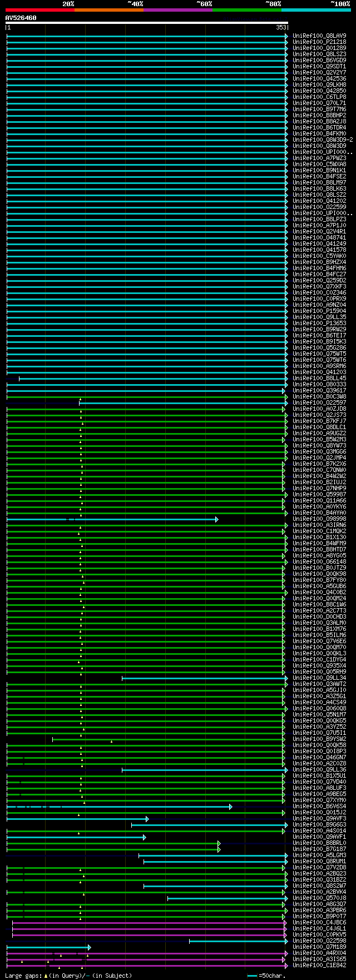356x980 pixels.
Task: Select the UniRef100_B4FC27 label
Action: coord(319,274)
